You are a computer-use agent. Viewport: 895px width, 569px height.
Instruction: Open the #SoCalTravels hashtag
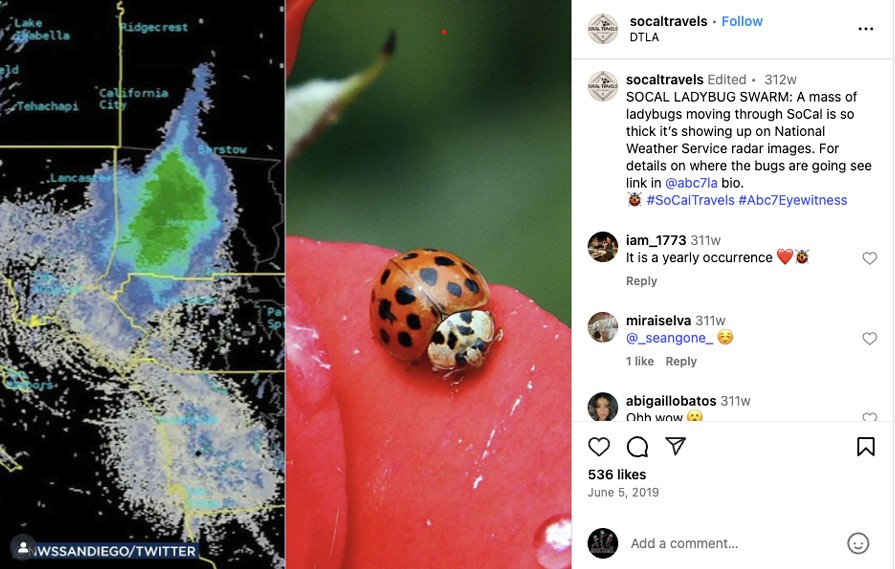coord(690,200)
